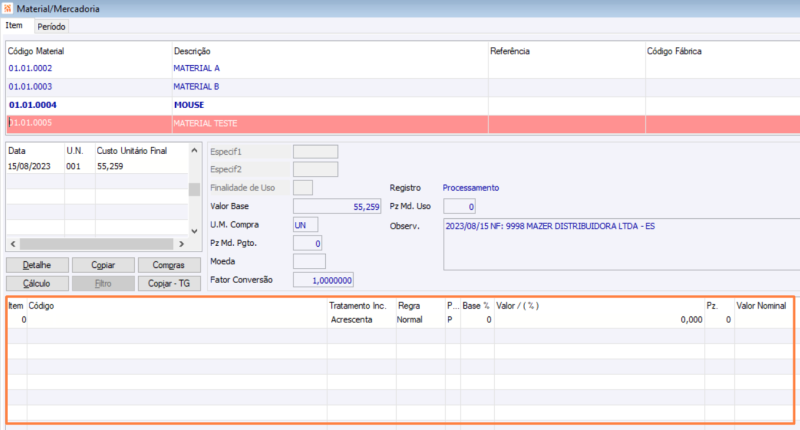Click the Código column header in bottom grid
Screen dimensions: 800x430
click(41, 306)
